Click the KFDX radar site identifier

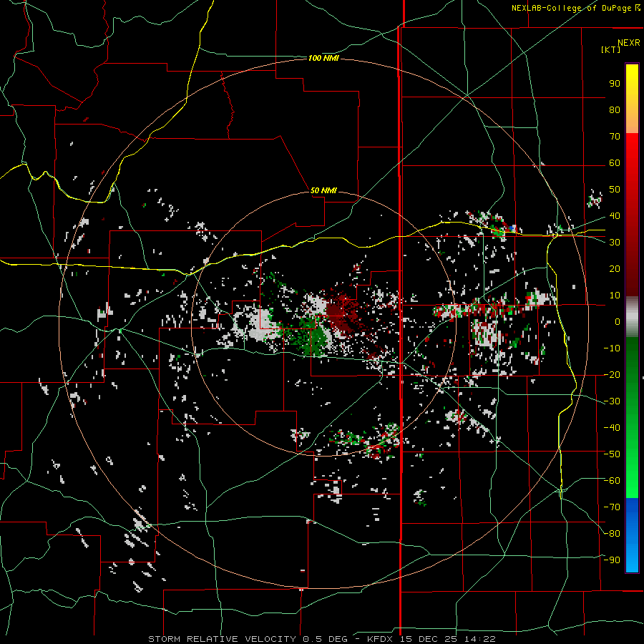tap(381, 639)
